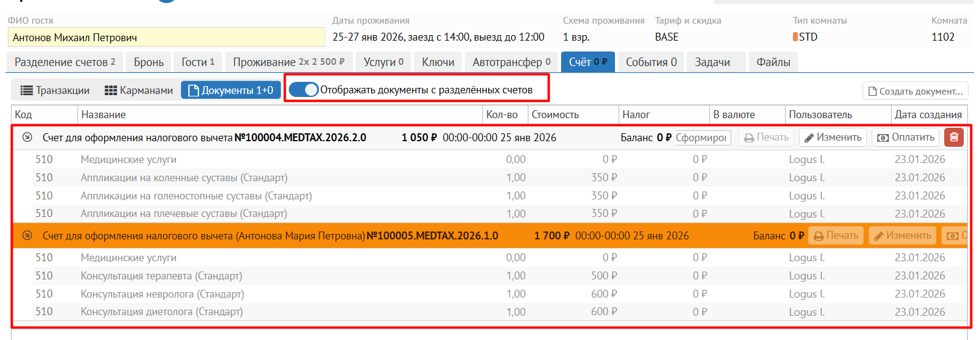Click the red trash delete icon
This screenshot has width=980, height=340.
(953, 138)
